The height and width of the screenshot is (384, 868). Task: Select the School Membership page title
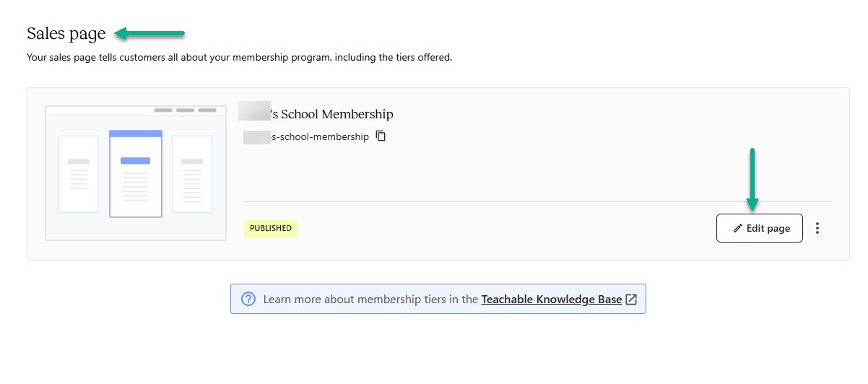316,113
